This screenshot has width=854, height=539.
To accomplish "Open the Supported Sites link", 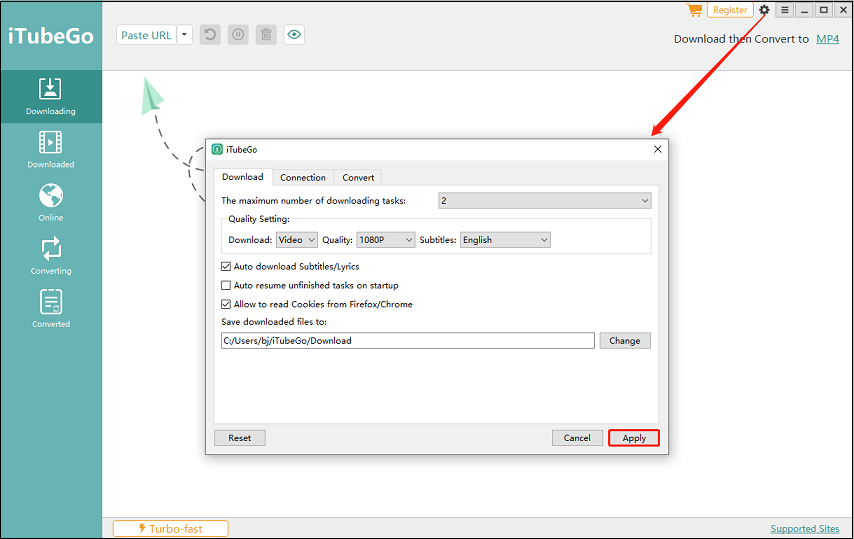I will 804,529.
